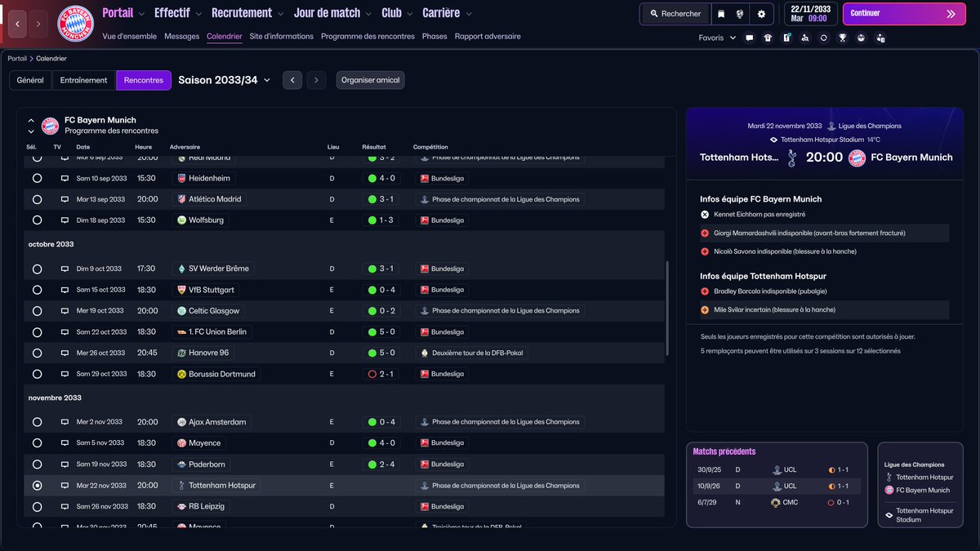The height and width of the screenshot is (551, 980).
Task: Click Portail in the breadcrumb
Action: tap(17, 59)
